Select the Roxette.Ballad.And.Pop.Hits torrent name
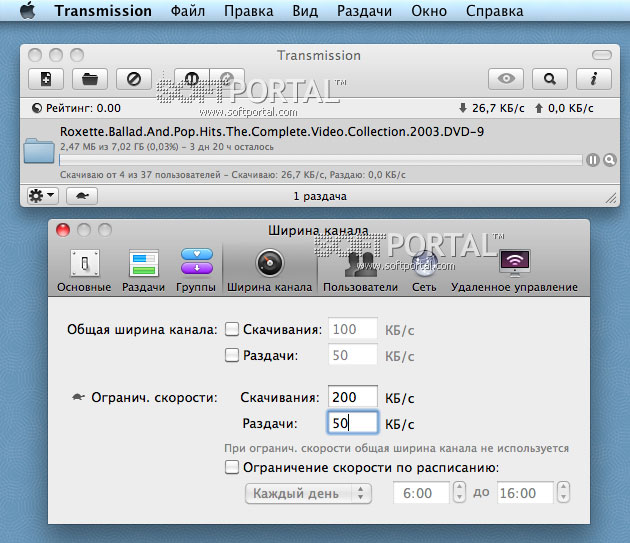Viewport: 630px width, 543px height. coord(272,131)
